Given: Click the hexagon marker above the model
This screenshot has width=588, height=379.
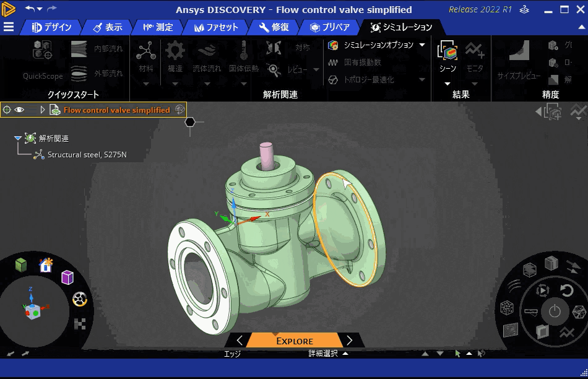Looking at the screenshot, I should pos(190,122).
